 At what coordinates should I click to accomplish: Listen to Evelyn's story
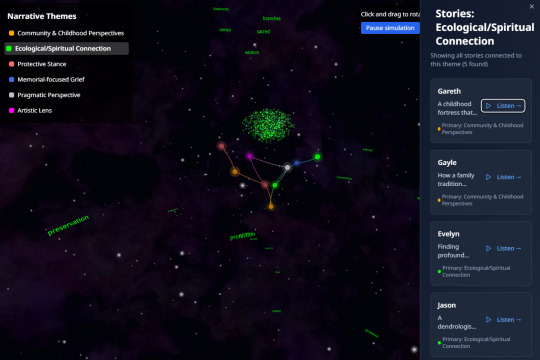point(503,248)
